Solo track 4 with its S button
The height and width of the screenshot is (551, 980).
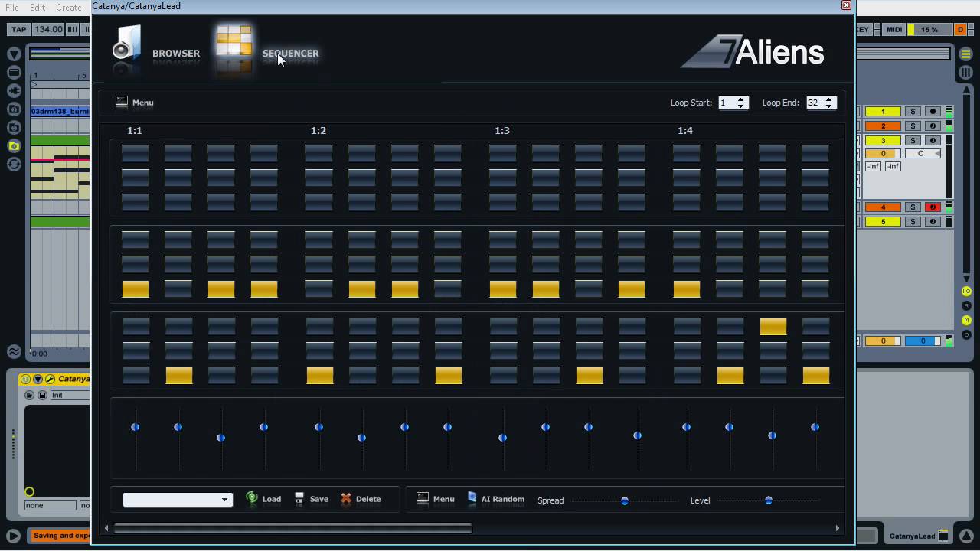point(913,207)
